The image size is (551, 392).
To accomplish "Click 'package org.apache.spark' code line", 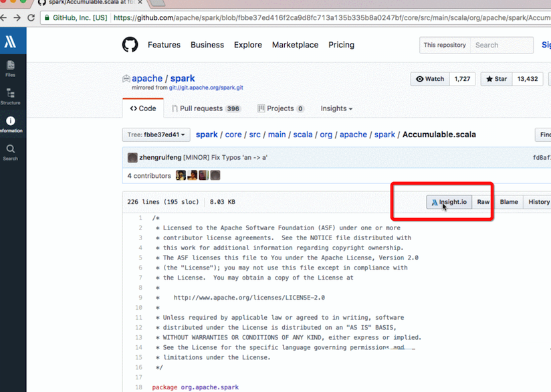I will pos(195,387).
